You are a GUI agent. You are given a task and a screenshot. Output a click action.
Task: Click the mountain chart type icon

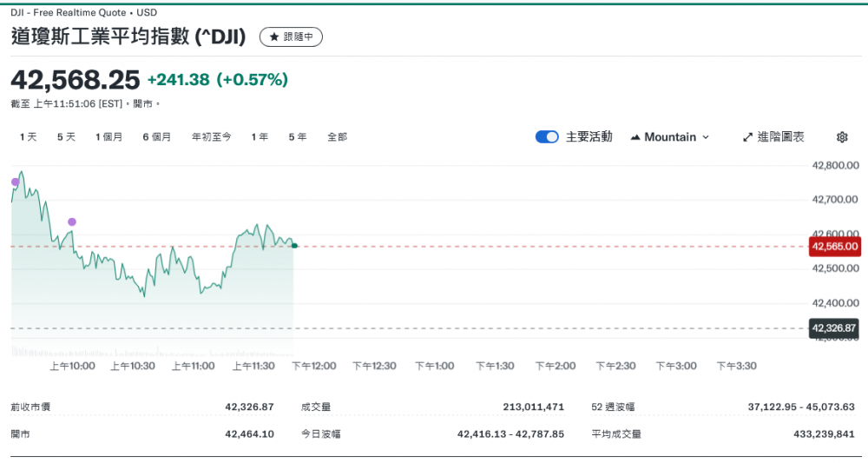(635, 137)
